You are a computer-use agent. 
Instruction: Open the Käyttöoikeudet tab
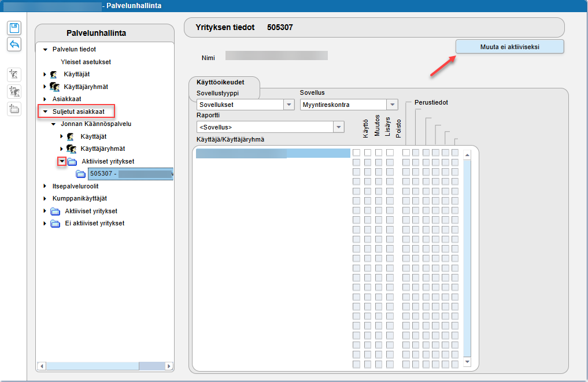coord(220,82)
